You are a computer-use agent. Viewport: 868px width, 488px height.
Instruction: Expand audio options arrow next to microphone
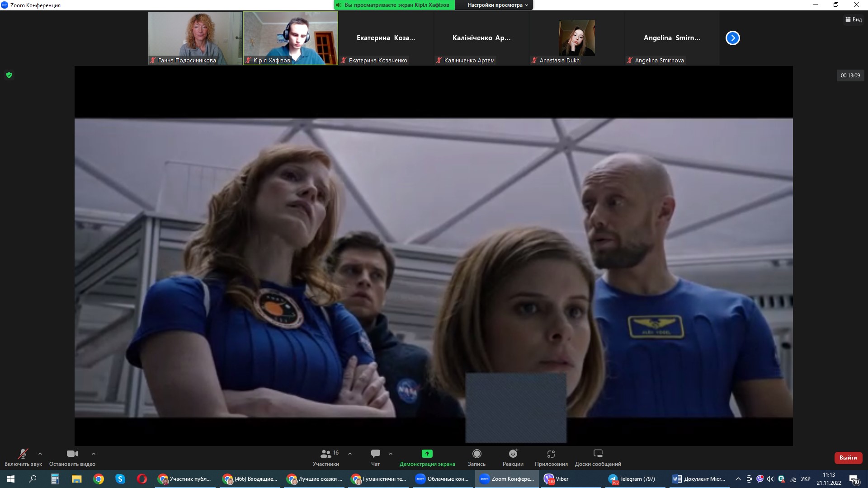40,454
